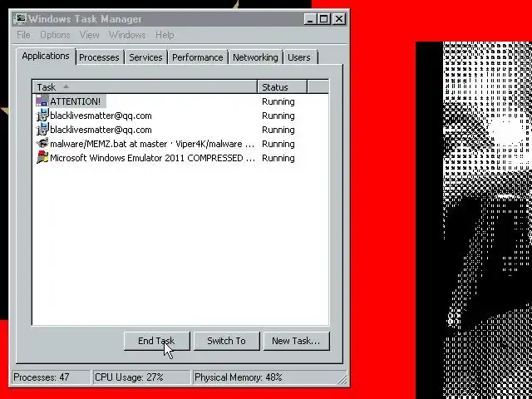Switch to the Processes tab
The width and height of the screenshot is (532, 399).
pos(99,57)
